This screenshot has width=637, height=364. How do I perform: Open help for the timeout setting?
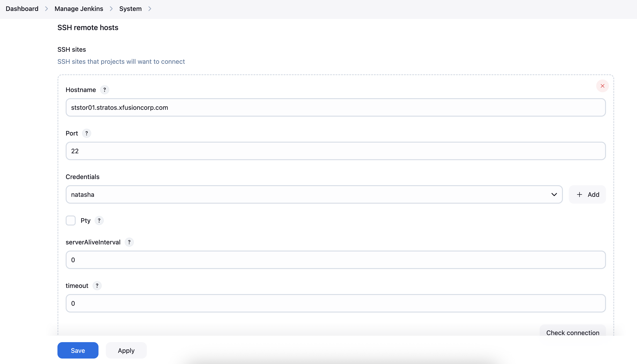(x=97, y=285)
